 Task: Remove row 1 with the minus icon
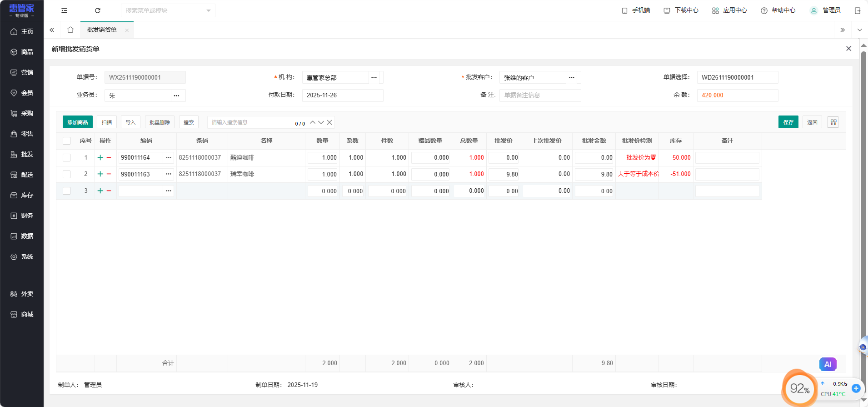click(109, 157)
